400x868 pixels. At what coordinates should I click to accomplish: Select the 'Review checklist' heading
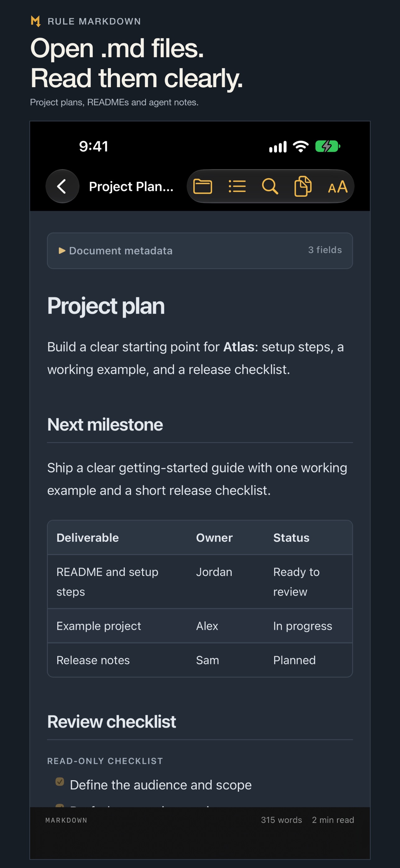point(112,722)
